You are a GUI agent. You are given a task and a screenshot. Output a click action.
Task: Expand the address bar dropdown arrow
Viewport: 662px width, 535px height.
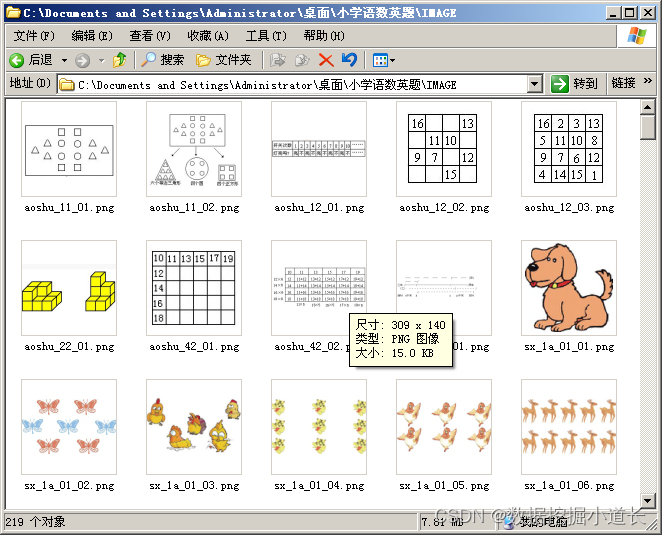(535, 84)
